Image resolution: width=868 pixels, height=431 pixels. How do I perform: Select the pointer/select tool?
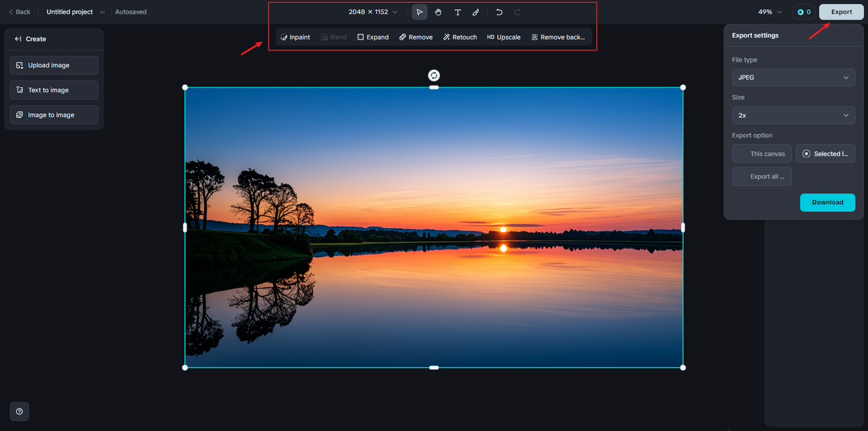(x=420, y=12)
